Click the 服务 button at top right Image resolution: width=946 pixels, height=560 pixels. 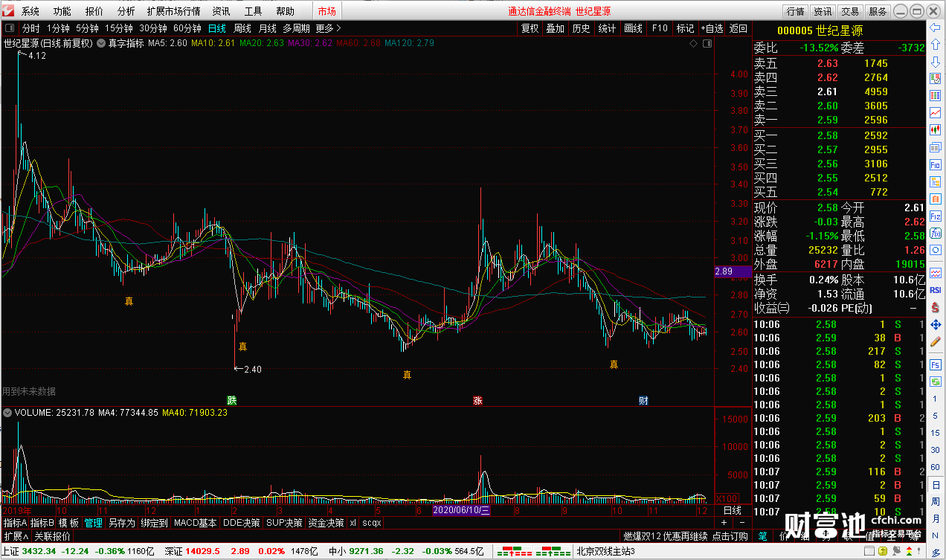pyautogui.click(x=878, y=11)
